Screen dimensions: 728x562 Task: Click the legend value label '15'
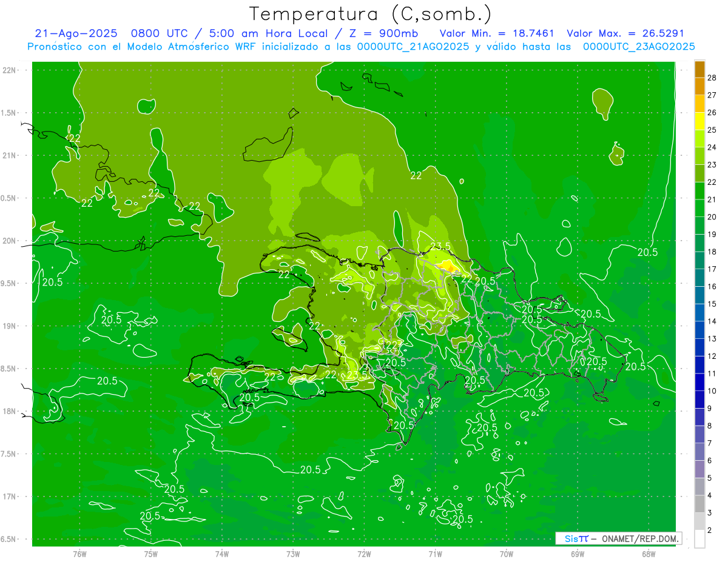[712, 304]
